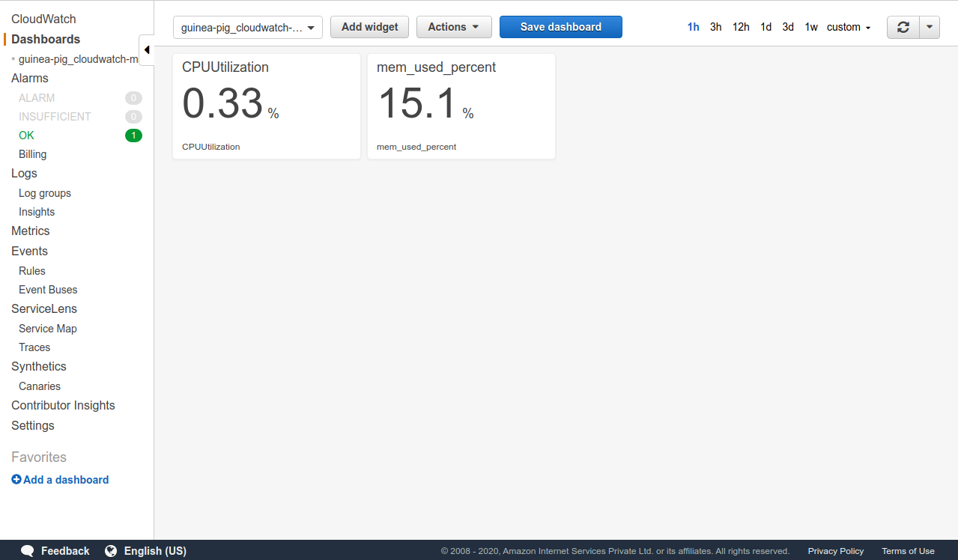Click Save dashboard button

click(x=561, y=27)
